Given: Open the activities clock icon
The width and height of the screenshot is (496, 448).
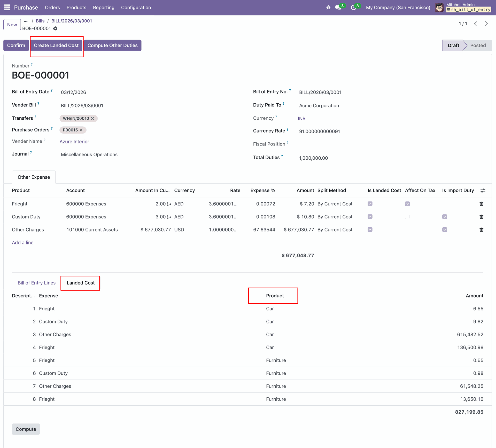Looking at the screenshot, I should 353,7.
